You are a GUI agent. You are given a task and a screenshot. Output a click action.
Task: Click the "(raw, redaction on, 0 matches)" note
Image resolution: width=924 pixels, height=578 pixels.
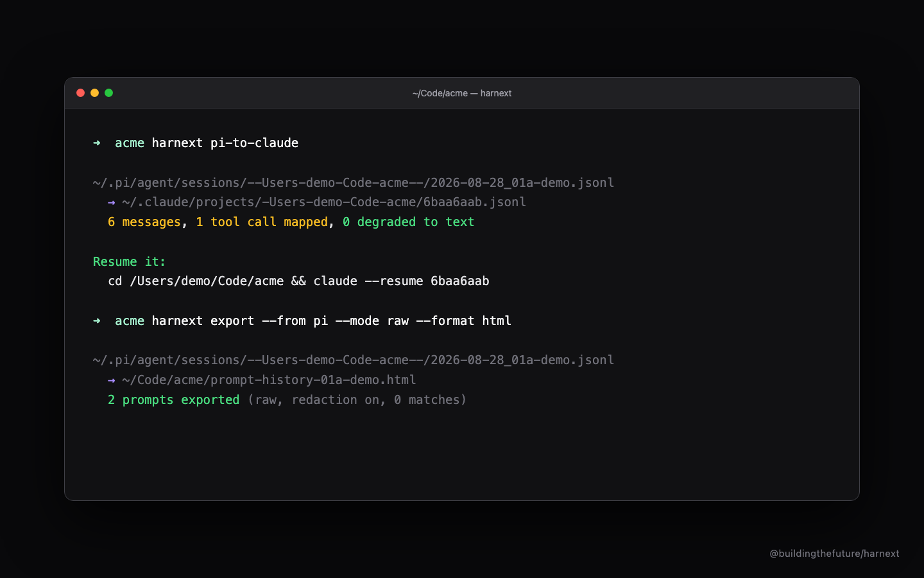tap(357, 400)
